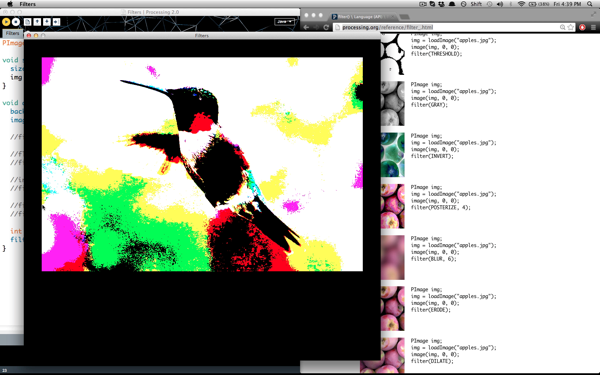The width and height of the screenshot is (600, 375).
Task: Open the volume control in menu bar
Action: (x=500, y=4)
